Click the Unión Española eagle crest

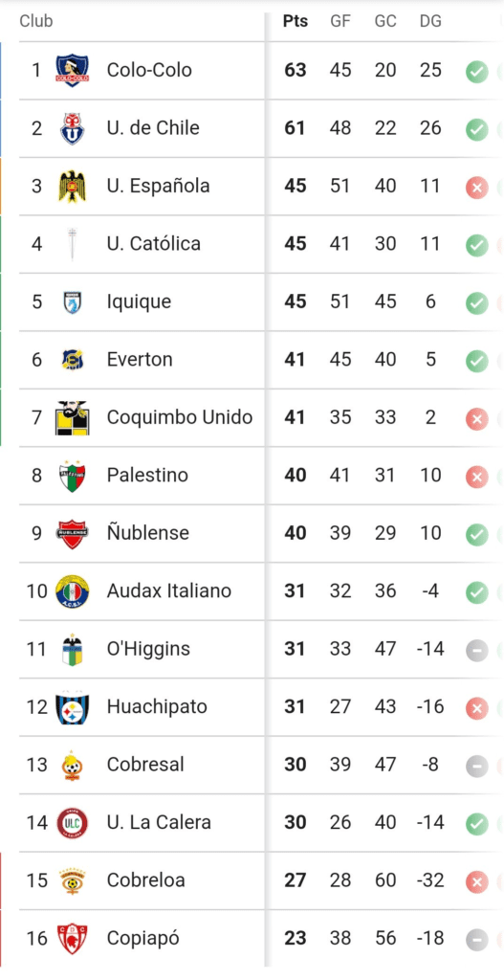[x=72, y=187]
